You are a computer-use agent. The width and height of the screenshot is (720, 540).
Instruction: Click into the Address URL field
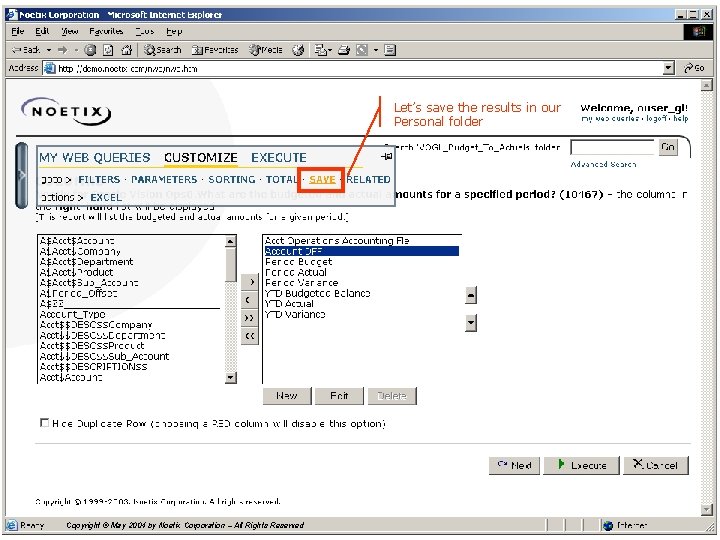(x=354, y=68)
